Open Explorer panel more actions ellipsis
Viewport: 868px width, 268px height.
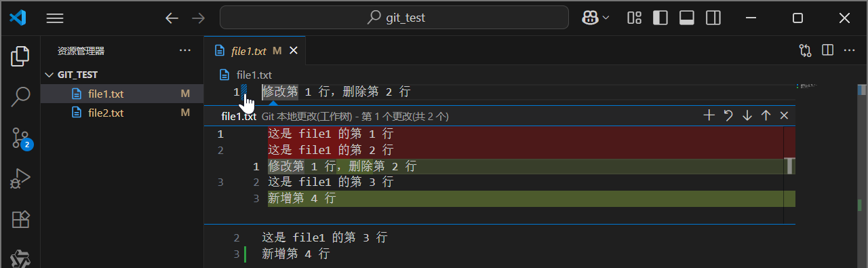pos(185,50)
